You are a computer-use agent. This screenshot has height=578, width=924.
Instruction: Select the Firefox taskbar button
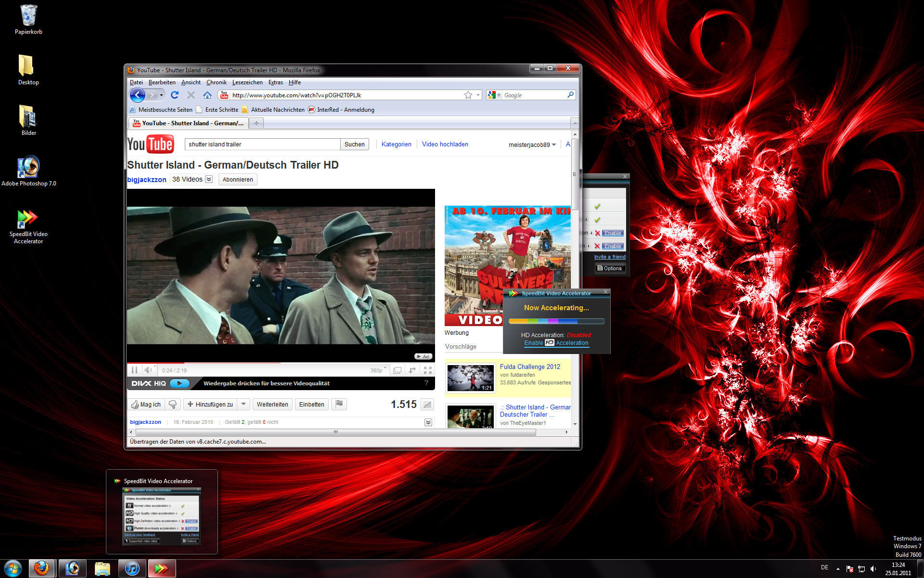point(42,568)
